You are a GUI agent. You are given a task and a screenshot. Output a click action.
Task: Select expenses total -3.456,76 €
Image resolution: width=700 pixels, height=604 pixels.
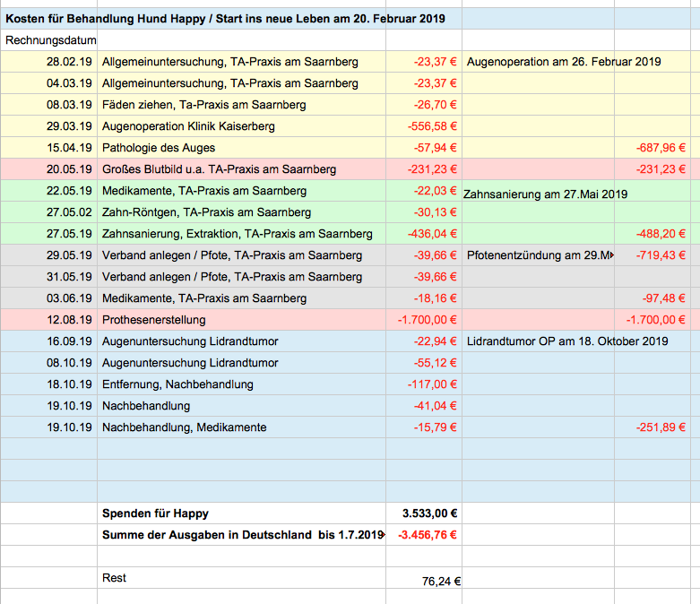coord(424,534)
